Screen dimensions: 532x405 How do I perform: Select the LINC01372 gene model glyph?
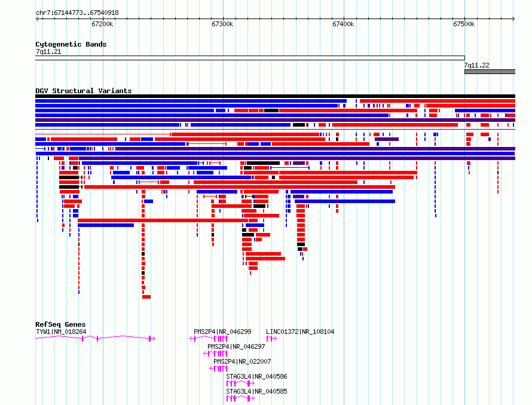click(271, 338)
